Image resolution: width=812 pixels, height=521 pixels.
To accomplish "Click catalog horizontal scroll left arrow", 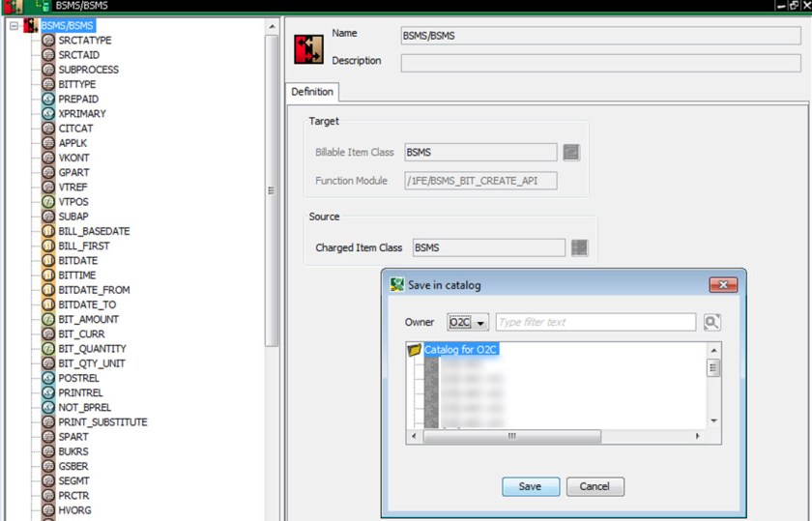I will [x=414, y=436].
